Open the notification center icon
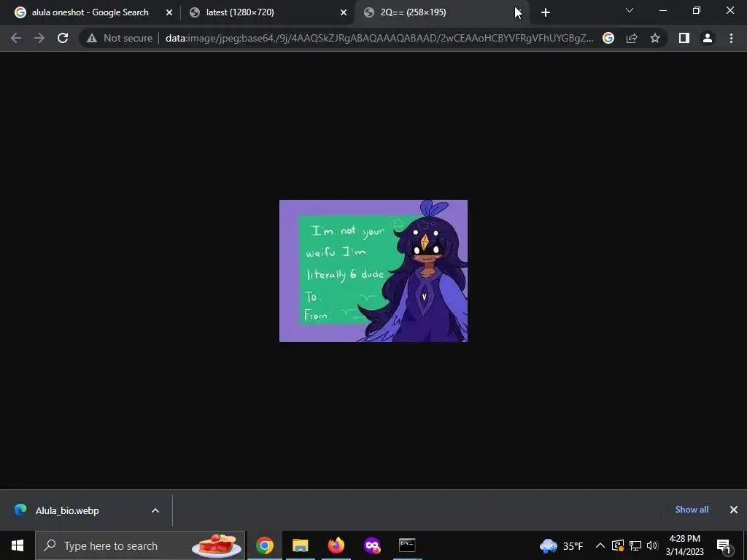 coord(724,545)
